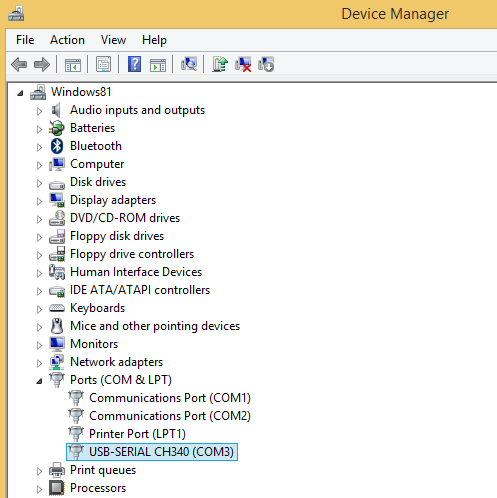Viewport: 497px width, 498px height.
Task: Open the View menu
Action: tap(113, 40)
